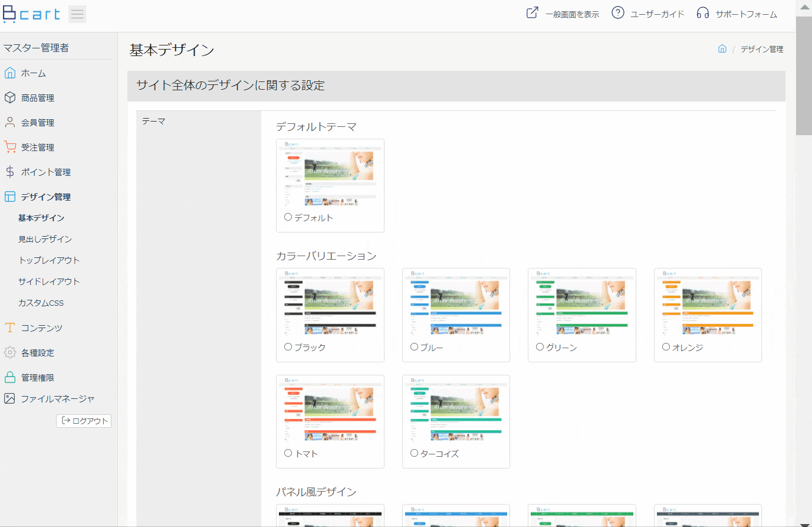812x527 pixels.
Task: Click the ポイント管理 dollar icon
Action: tap(10, 172)
